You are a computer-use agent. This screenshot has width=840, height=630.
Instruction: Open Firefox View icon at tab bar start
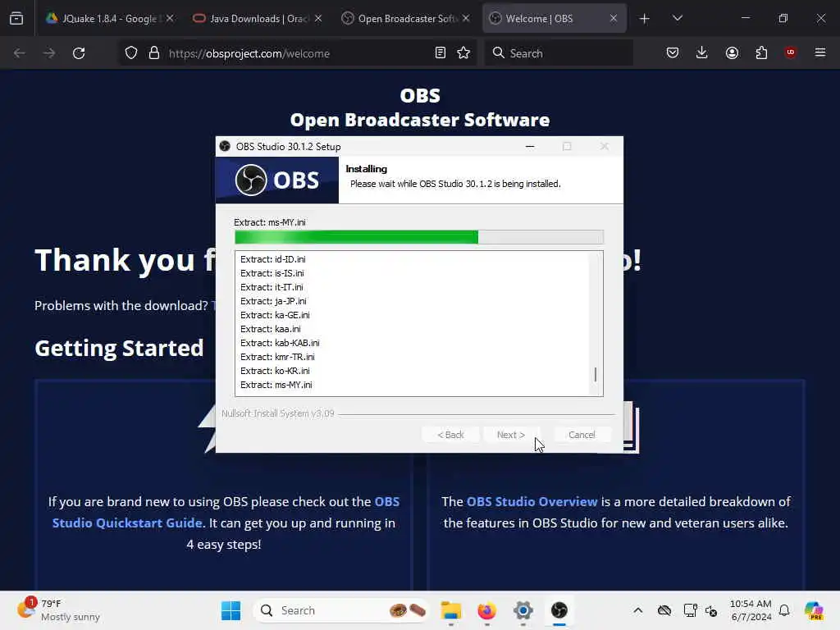[x=16, y=18]
